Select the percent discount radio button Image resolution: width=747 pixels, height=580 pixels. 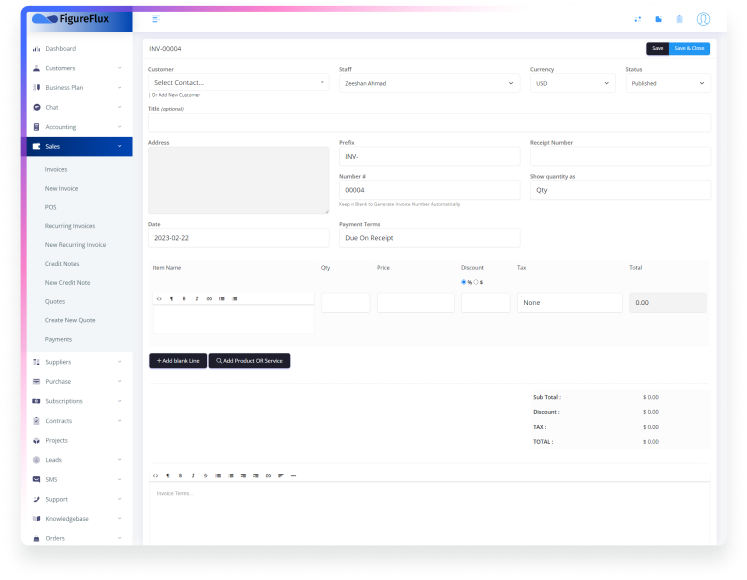coord(464,282)
